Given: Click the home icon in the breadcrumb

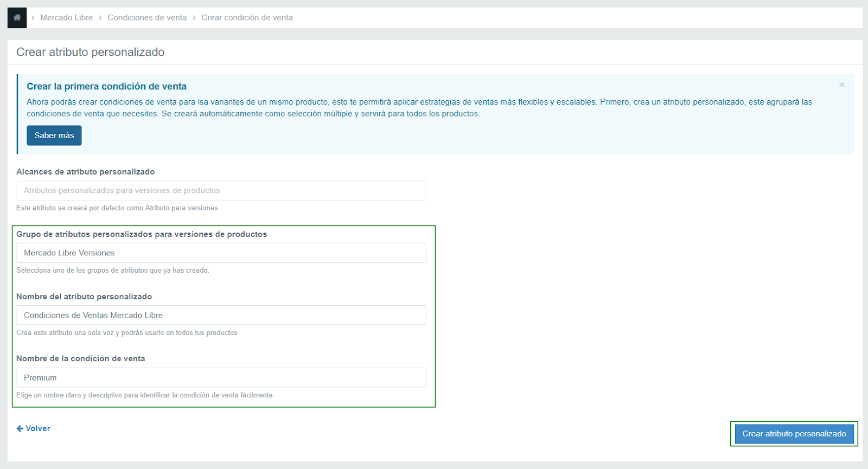Looking at the screenshot, I should [17, 17].
